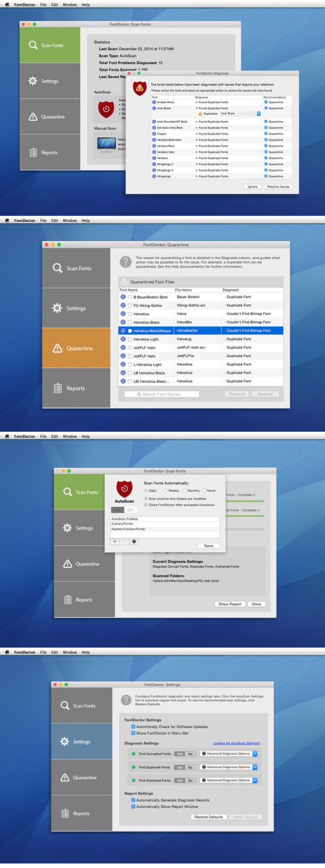Screen dimensions: 325x868
Task: Click the info icon for B BauerBodoni Bold
Action: [x=123, y=297]
